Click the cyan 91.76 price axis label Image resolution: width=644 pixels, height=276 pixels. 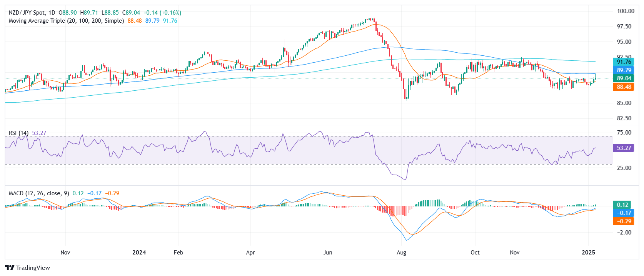click(624, 62)
